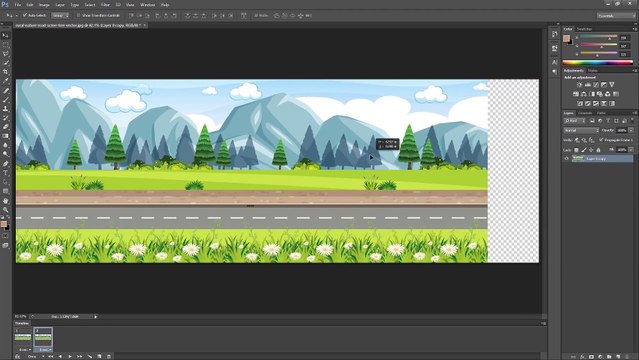Select the Gradient tool
Image resolution: width=639 pixels, height=360 pixels.
click(x=5, y=136)
